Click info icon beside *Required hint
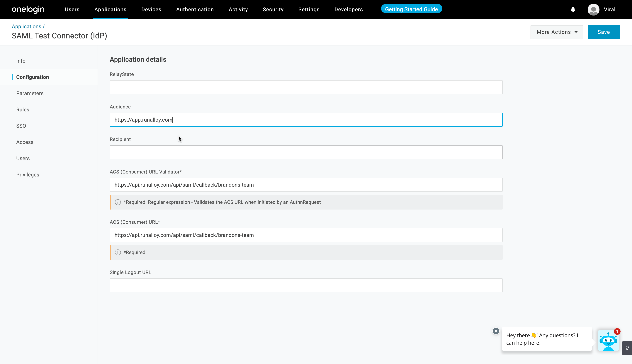This screenshot has height=364, width=632. click(118, 253)
